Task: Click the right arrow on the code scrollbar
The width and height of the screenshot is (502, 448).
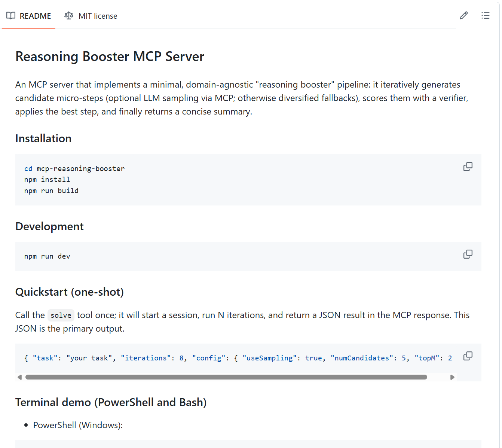Action: [x=452, y=377]
